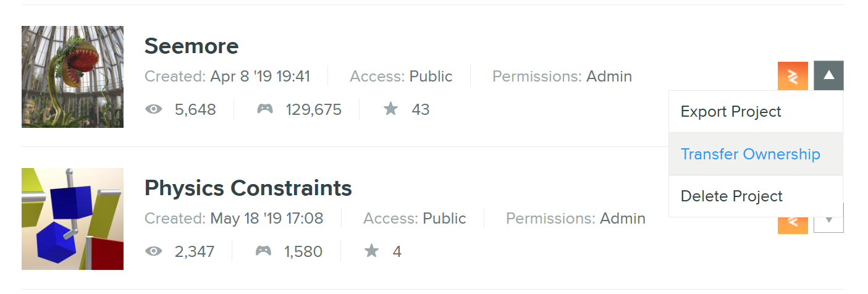
Task: Click the Seemore Access: Public label
Action: (401, 77)
